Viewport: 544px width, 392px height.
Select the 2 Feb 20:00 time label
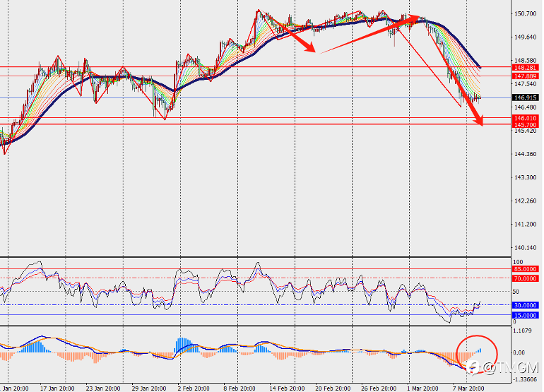point(194,388)
